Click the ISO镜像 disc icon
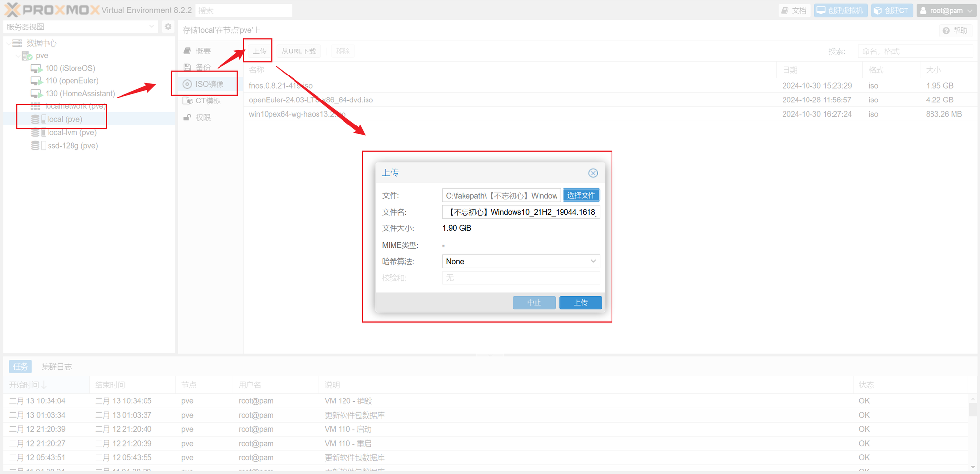Viewport: 980px width, 474px height. 187,84
